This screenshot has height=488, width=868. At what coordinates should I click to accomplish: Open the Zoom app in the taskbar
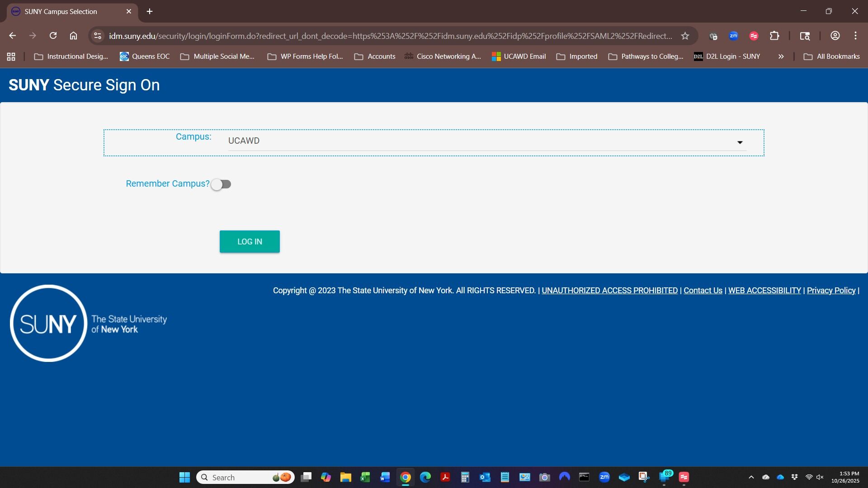click(x=604, y=477)
